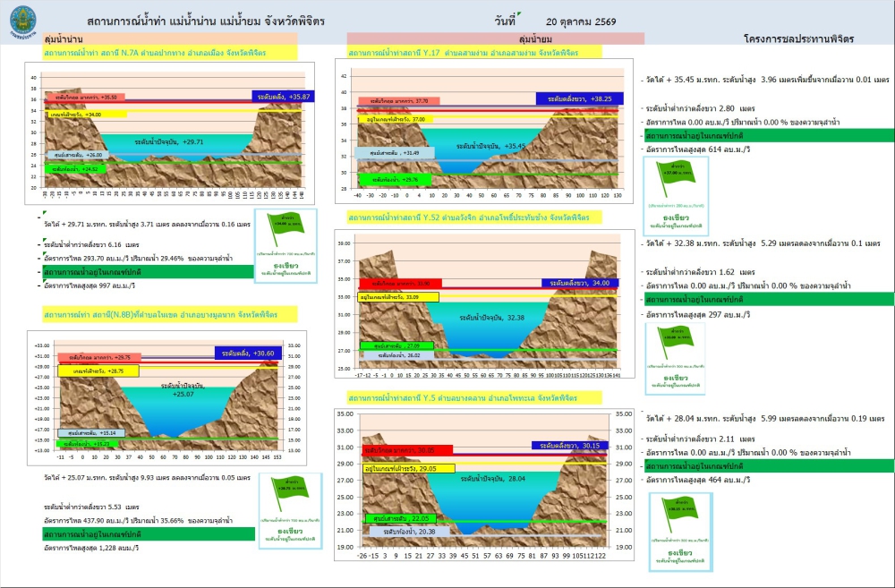The image size is (895, 588).
Task: Click the green normal-status bar for Y.52
Action: click(769, 299)
